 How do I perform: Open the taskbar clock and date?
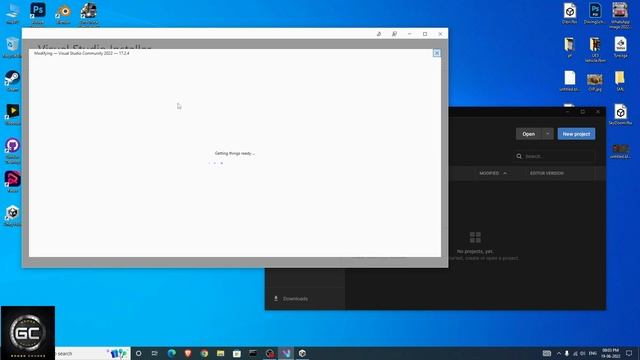(611, 353)
